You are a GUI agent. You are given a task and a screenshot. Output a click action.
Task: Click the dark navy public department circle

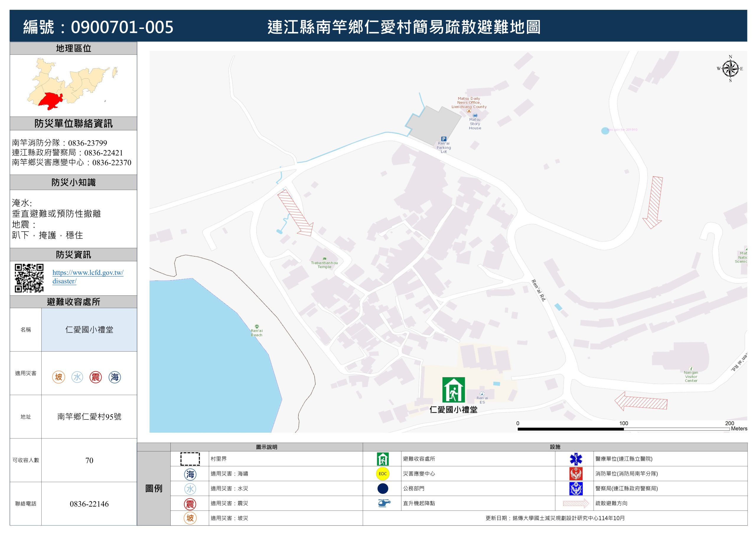[x=383, y=489]
